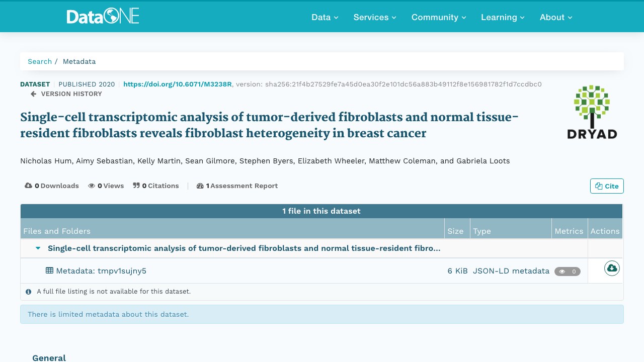
Task: Click the citations quote icon
Action: 136,186
